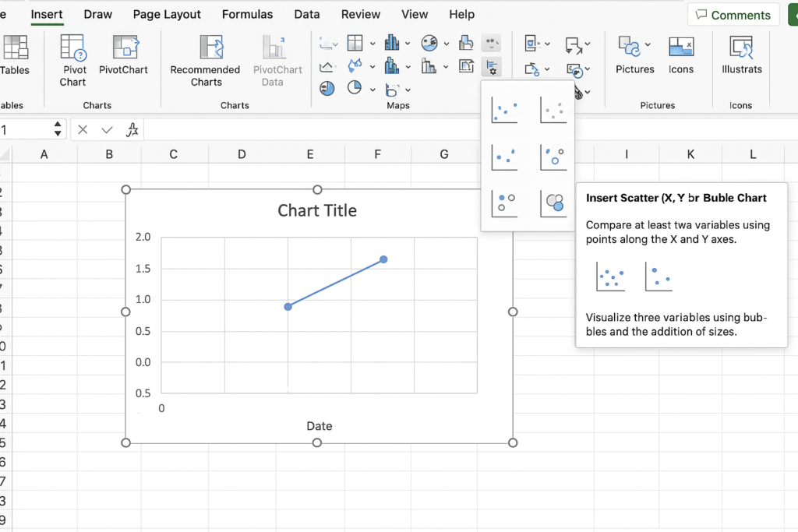Insert a PivotChart from the ribbon

(x=123, y=55)
